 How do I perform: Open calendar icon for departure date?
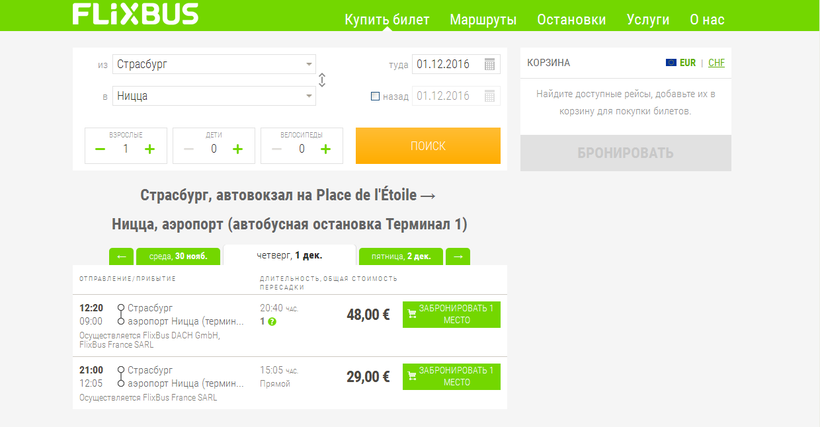(489, 64)
